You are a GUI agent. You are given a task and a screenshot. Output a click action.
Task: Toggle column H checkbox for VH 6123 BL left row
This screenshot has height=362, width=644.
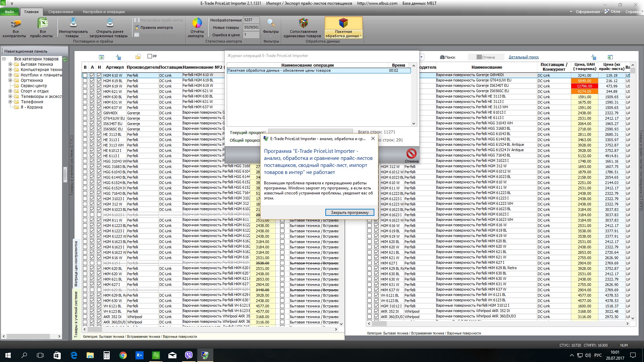point(99,311)
